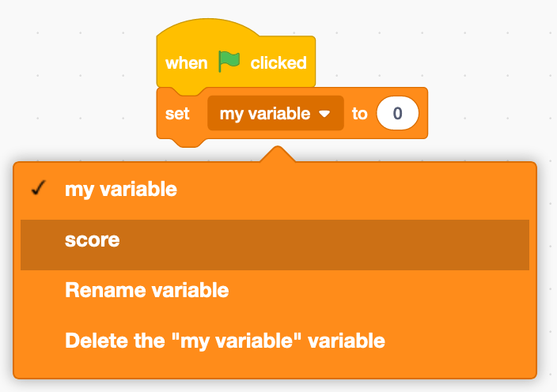Click the orange set block body beside value
Viewport: 557px width, 392px height.
coord(423,113)
